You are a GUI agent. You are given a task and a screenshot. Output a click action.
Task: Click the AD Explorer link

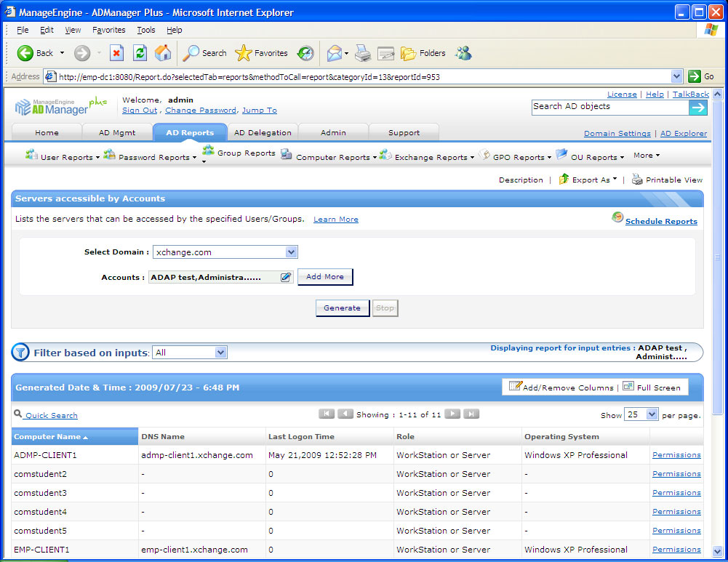(x=684, y=134)
